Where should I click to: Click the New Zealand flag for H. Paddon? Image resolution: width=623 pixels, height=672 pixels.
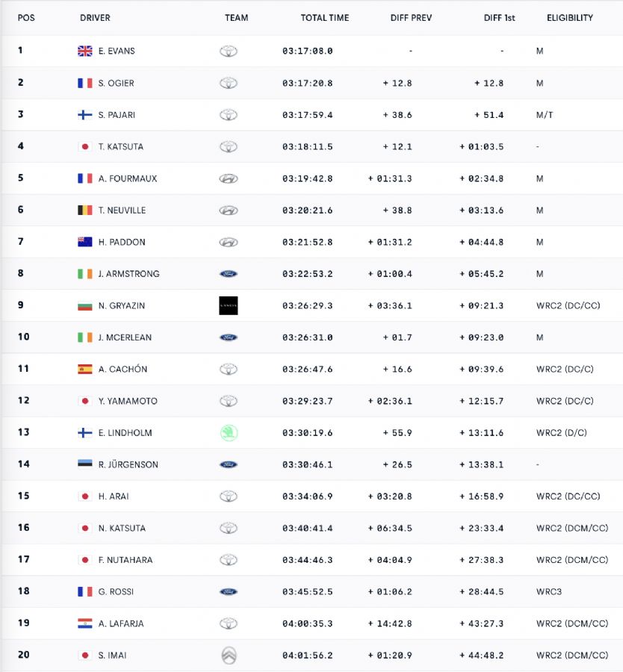click(x=85, y=242)
